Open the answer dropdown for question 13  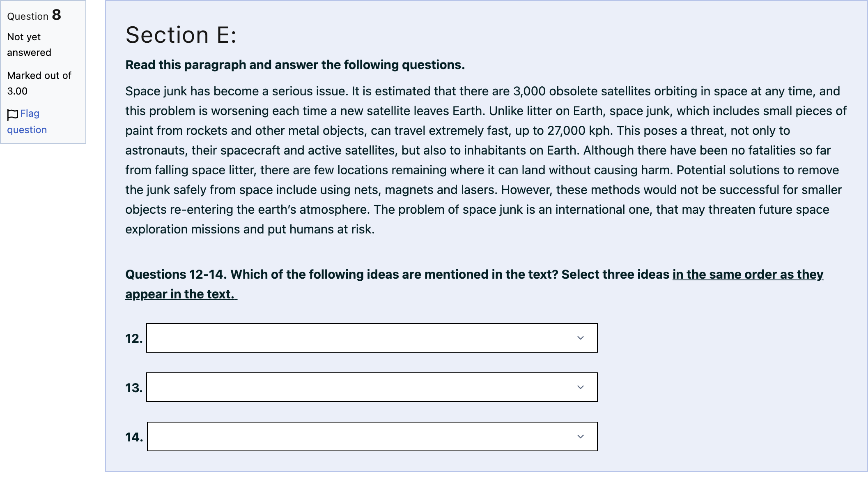point(372,387)
